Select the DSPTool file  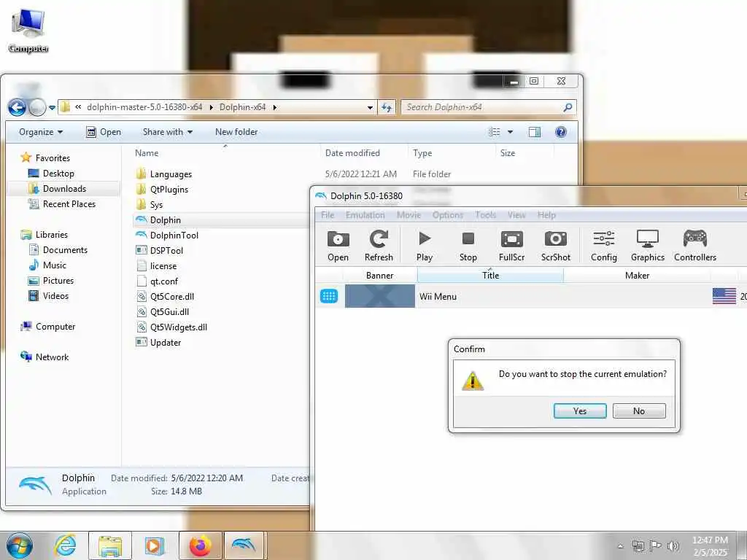[x=166, y=251]
